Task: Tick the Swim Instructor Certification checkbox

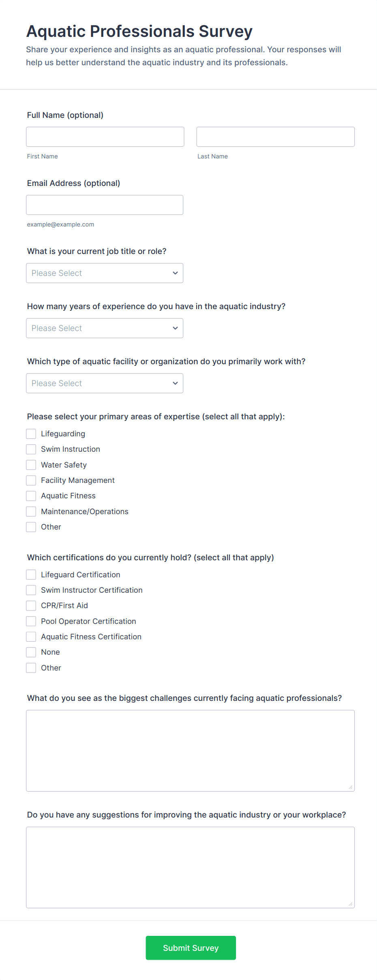Action: (x=31, y=590)
